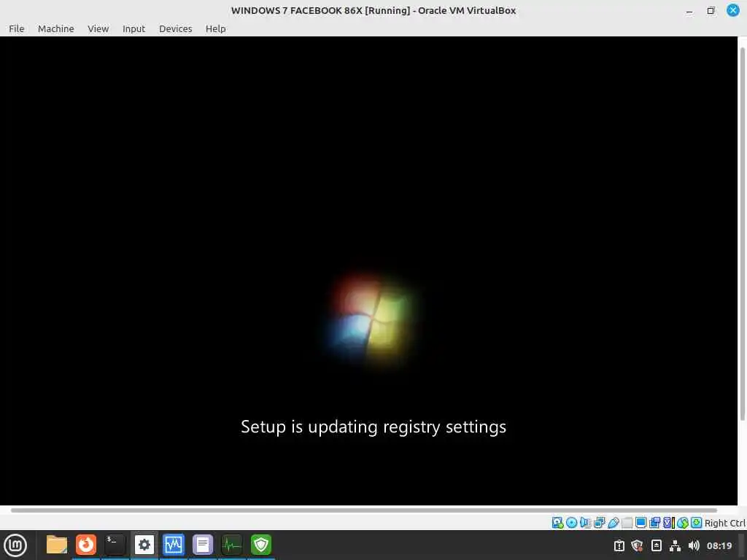Open the network connections tray icon

point(675,545)
